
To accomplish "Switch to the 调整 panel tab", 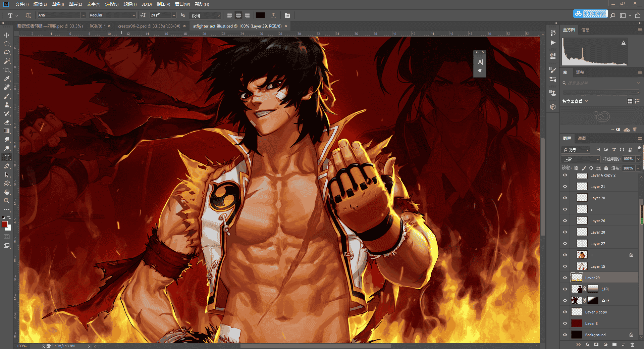I will click(580, 72).
